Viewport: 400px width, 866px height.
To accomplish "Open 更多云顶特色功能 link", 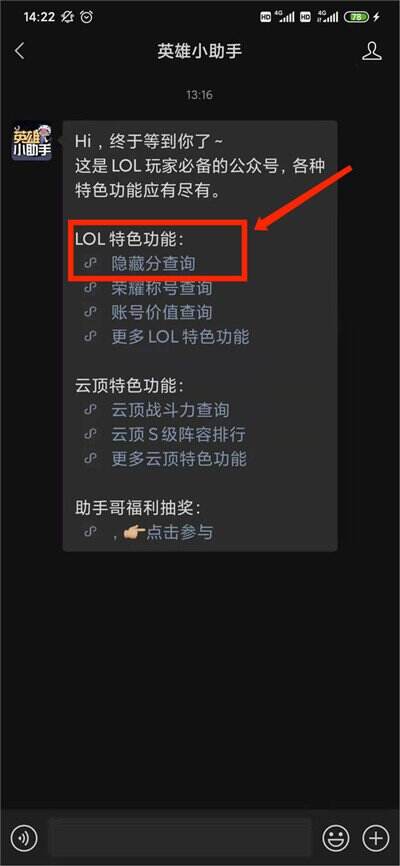I will pos(179,458).
